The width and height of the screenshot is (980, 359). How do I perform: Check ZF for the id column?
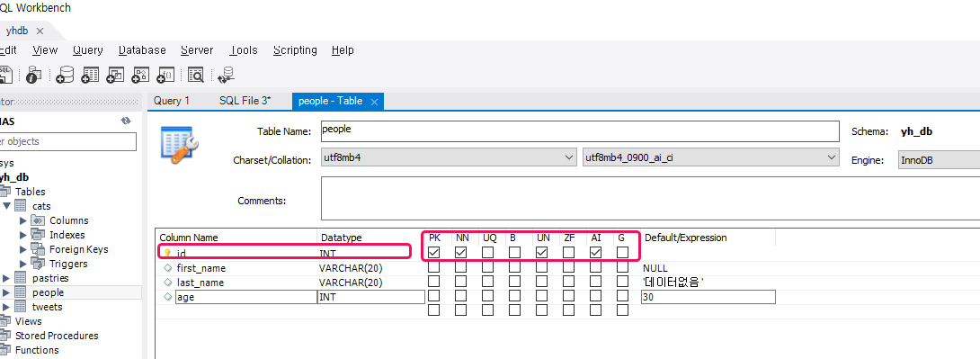coord(569,253)
